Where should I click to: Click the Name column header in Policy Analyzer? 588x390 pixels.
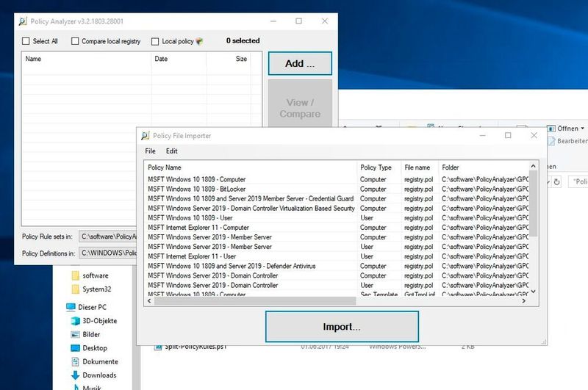coord(87,59)
